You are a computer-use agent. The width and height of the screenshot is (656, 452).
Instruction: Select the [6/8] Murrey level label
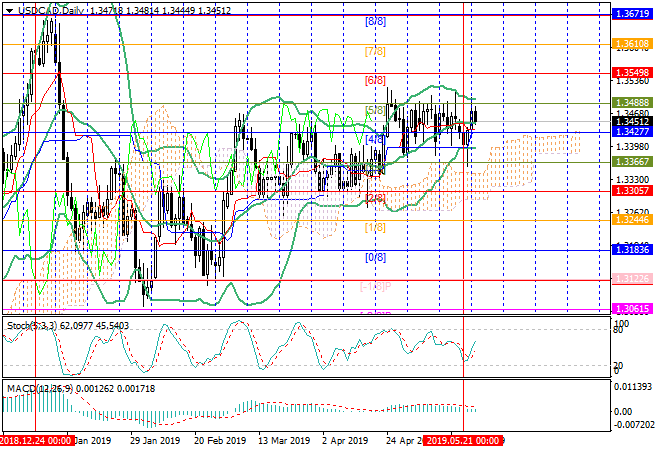pyautogui.click(x=374, y=80)
